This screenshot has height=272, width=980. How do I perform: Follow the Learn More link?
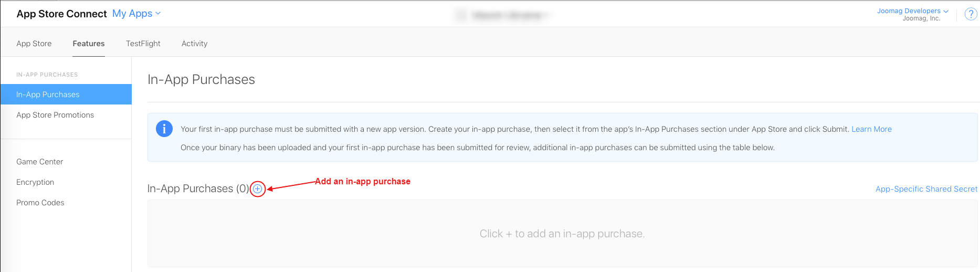tap(871, 129)
